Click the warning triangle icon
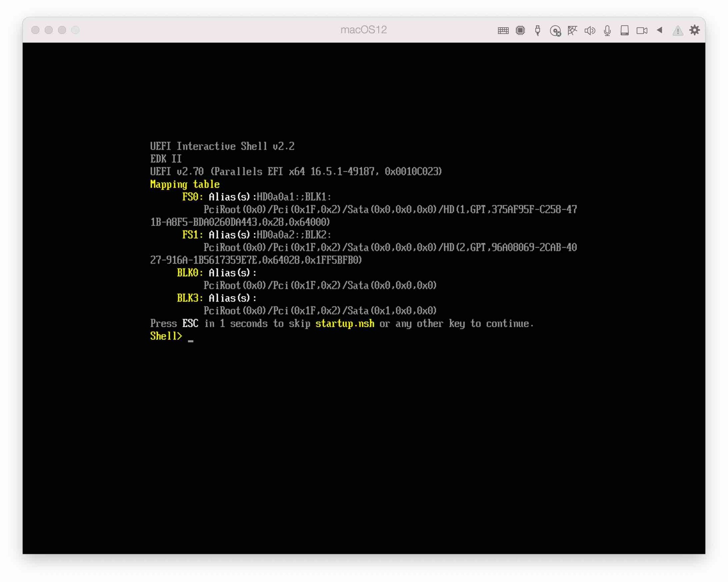728x582 pixels. click(x=678, y=30)
